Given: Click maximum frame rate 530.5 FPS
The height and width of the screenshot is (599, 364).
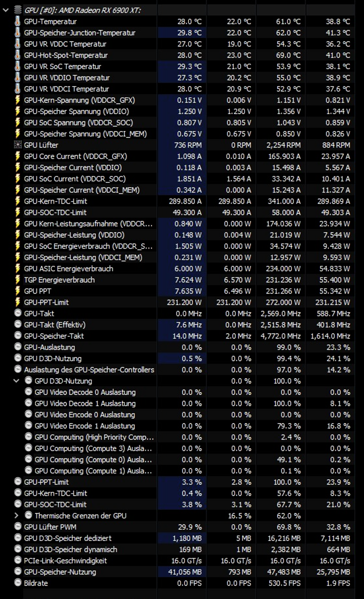Looking at the screenshot, I should point(284,583).
